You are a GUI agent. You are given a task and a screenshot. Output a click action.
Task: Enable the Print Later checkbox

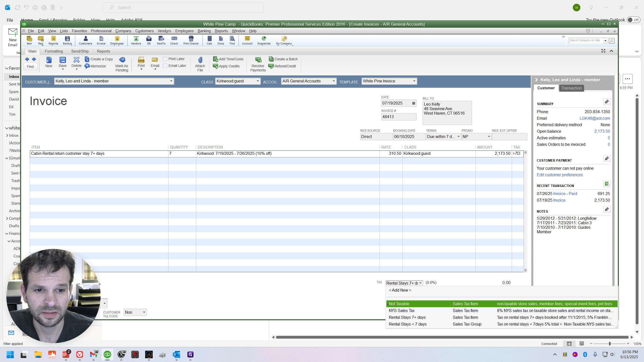click(x=165, y=59)
